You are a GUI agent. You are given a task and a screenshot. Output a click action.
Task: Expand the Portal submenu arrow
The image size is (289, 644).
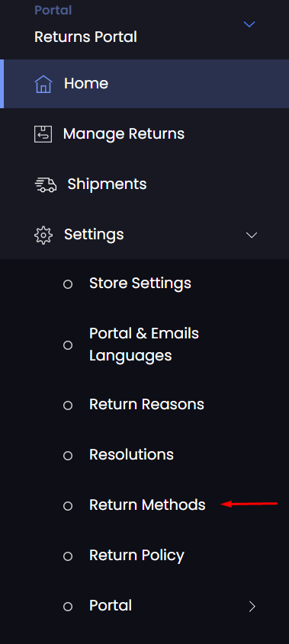(x=252, y=607)
